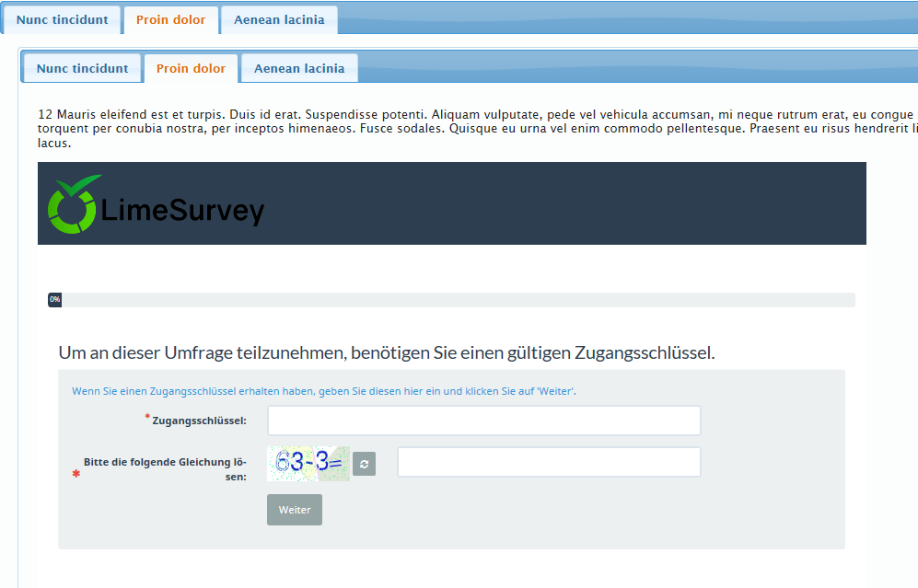This screenshot has width=918, height=588.
Task: Focus the Zugangsschlüssel text input field
Action: [483, 421]
